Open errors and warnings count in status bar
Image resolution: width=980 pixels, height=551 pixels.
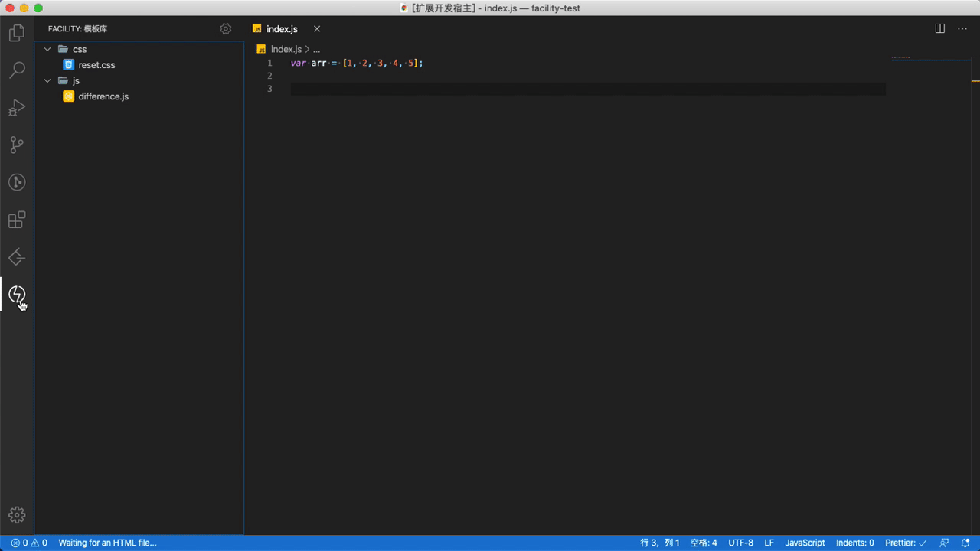pyautogui.click(x=29, y=543)
